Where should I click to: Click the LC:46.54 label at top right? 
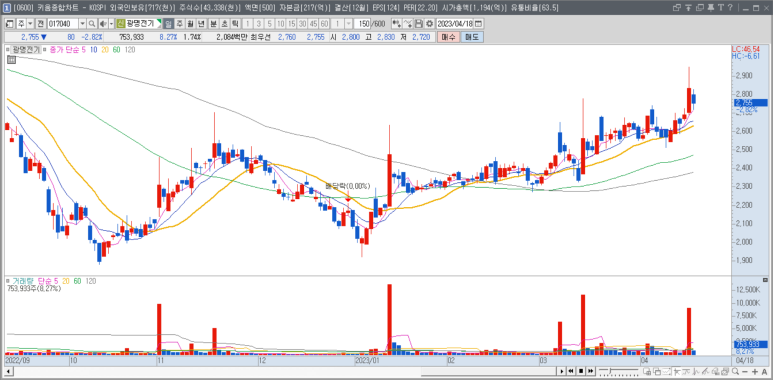coord(746,49)
